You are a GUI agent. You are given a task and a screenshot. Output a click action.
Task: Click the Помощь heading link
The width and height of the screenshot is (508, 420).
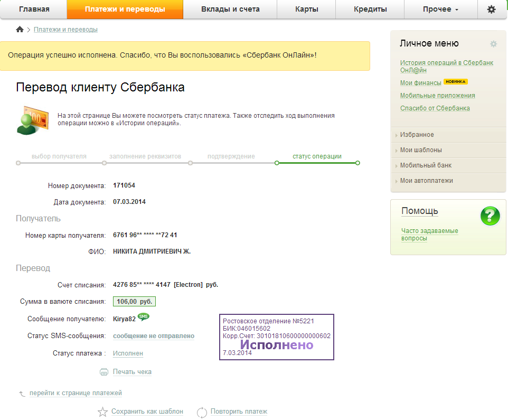click(x=420, y=211)
